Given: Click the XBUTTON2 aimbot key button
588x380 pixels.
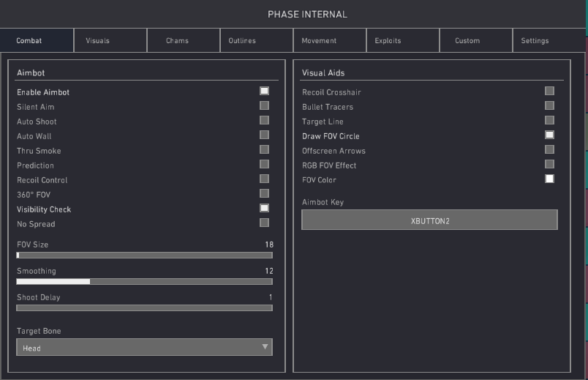Looking at the screenshot, I should (x=429, y=220).
